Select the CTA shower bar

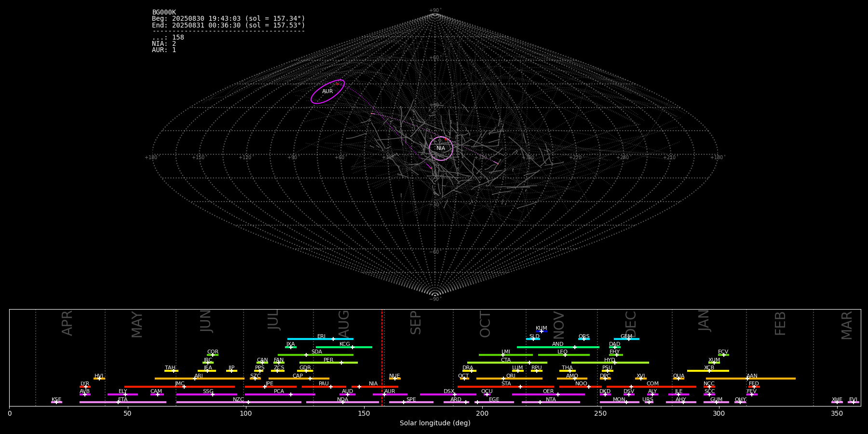click(507, 363)
